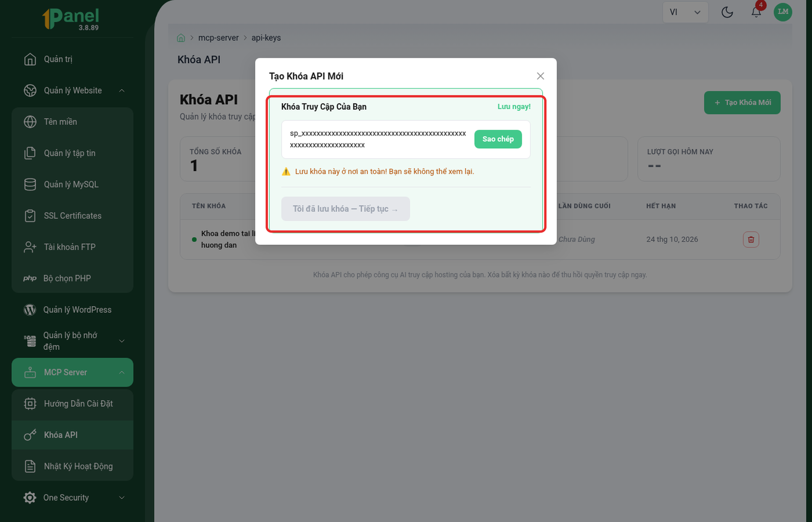
Task: Open Nhật Ký Hoạt Động menu item
Action: tap(72, 466)
